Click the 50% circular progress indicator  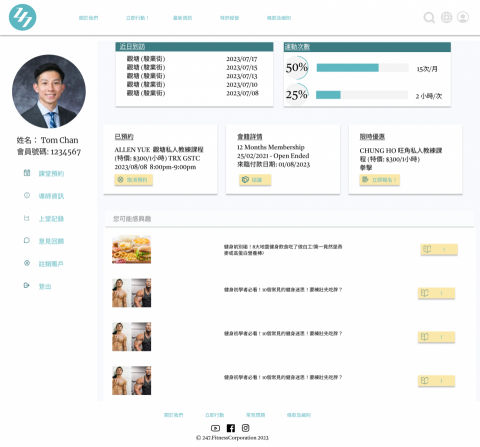(297, 68)
